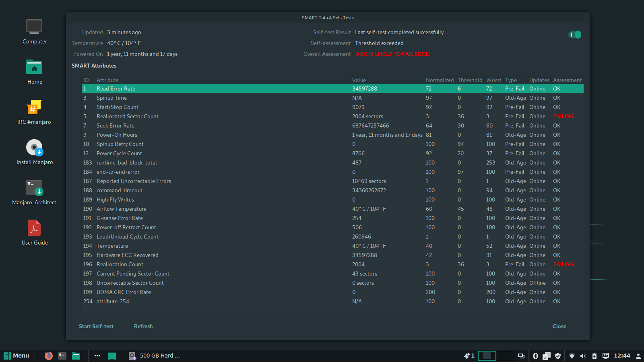Open the volume control tray icon
The height and width of the screenshot is (362, 644).
click(583, 356)
